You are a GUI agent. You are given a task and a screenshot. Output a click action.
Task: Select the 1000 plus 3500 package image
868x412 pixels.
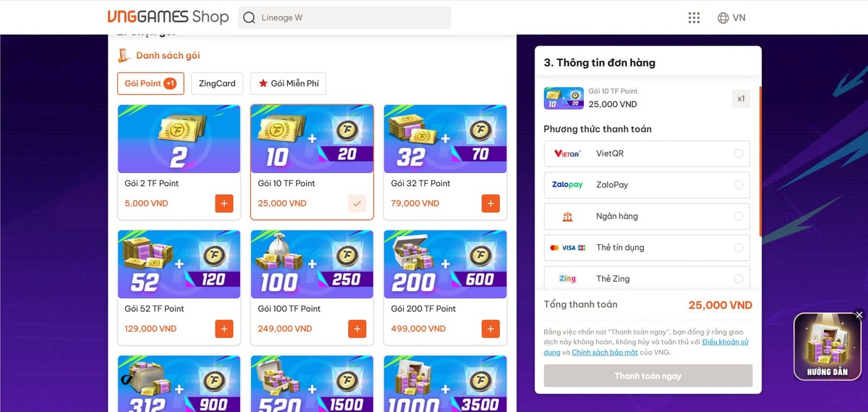point(445,384)
